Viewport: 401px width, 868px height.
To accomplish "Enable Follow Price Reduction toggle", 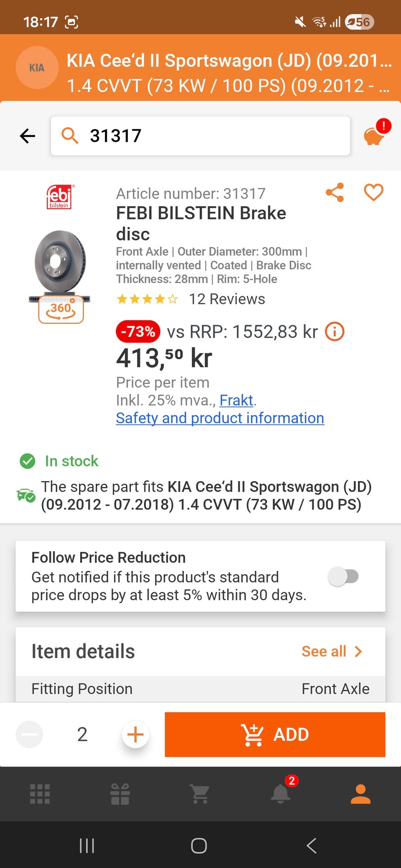I will (x=343, y=577).
